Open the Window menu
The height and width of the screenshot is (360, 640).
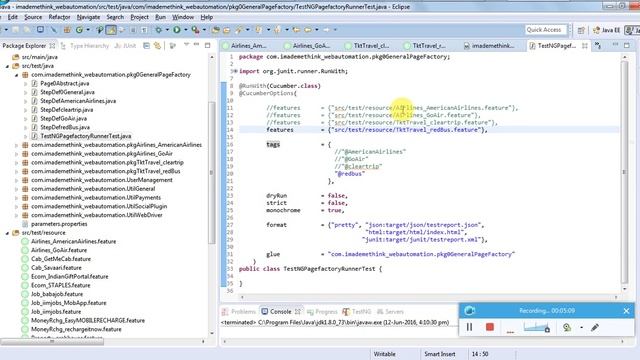pos(183,17)
